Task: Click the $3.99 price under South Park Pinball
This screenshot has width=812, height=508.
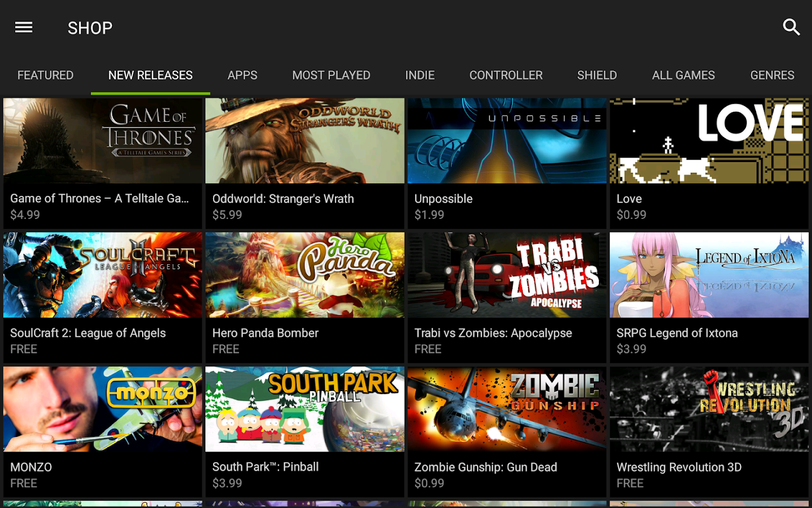Action: [x=227, y=483]
